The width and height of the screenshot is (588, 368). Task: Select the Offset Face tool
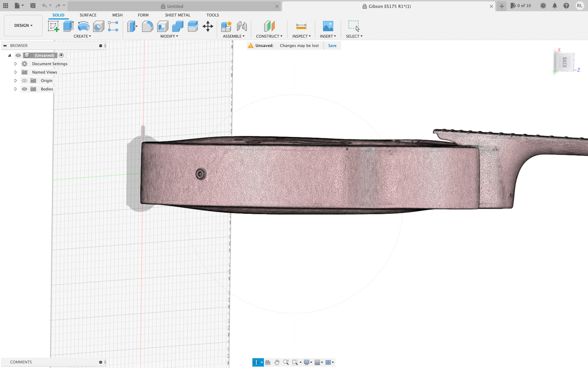coord(193,26)
